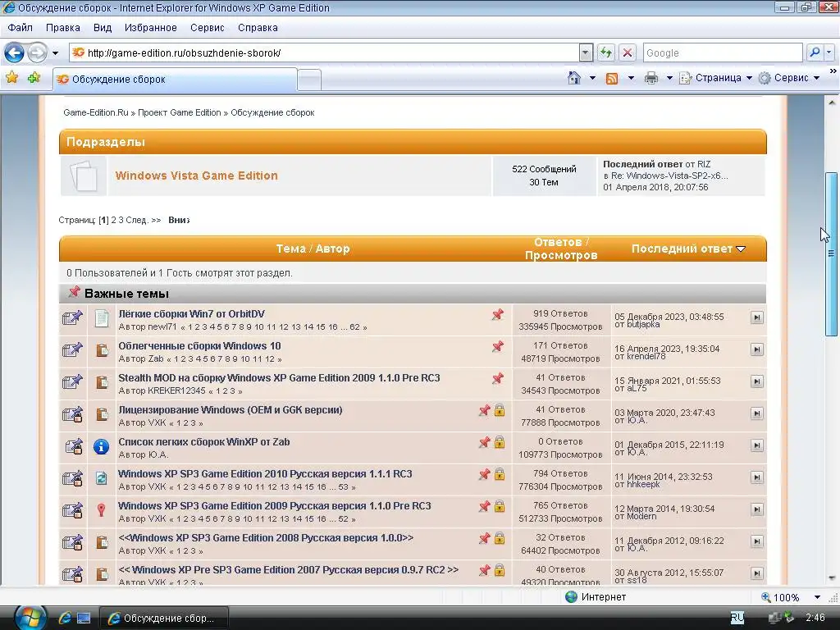Open the Избранное menu
This screenshot has width=840, height=630.
(x=151, y=27)
